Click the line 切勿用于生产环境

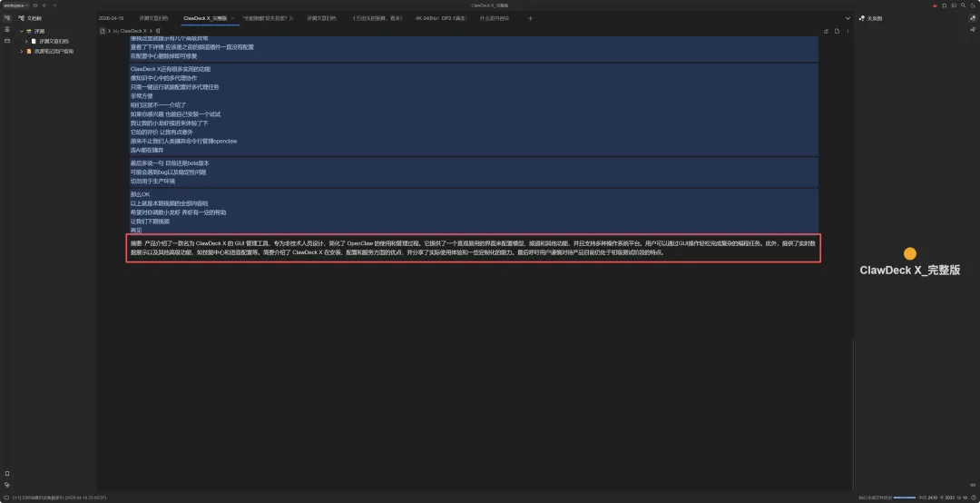[152, 181]
